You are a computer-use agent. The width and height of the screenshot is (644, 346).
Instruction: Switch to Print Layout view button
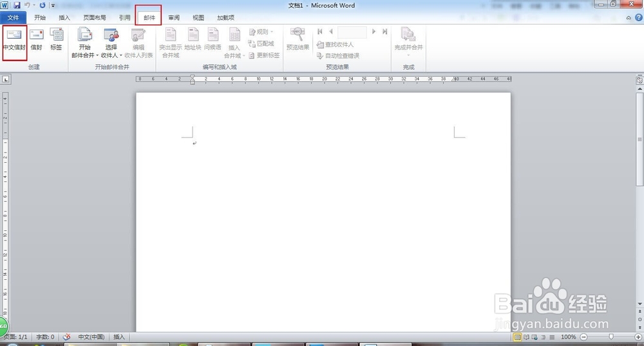517,337
